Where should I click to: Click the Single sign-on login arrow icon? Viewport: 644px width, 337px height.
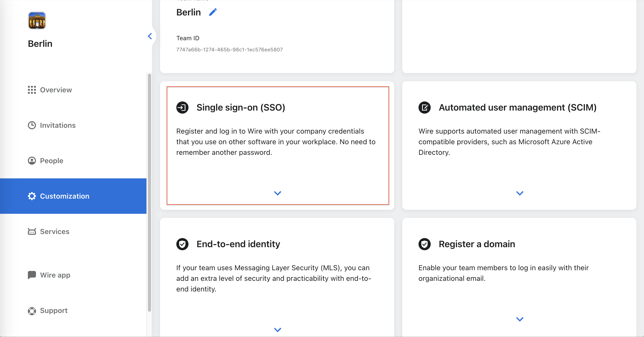(182, 108)
